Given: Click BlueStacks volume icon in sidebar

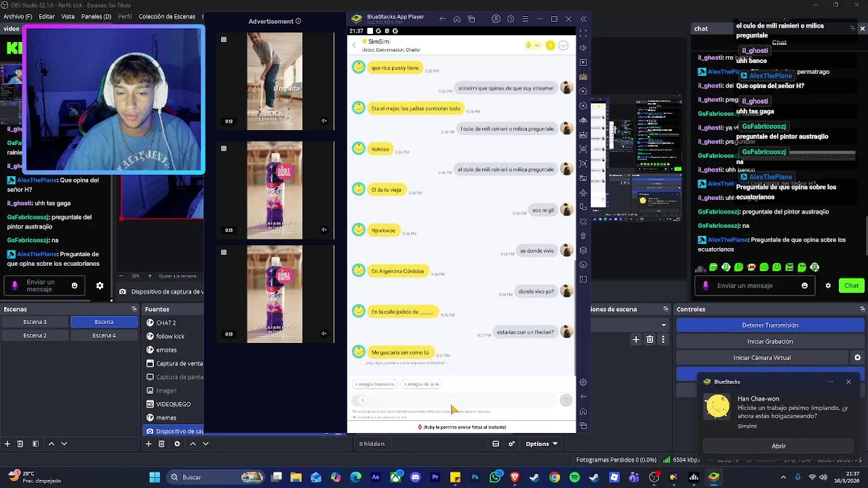Looking at the screenshot, I should [x=583, y=47].
